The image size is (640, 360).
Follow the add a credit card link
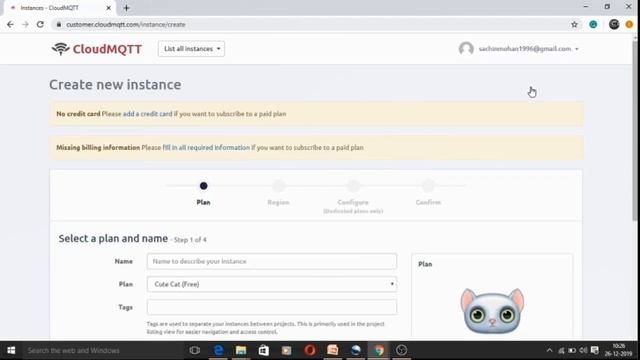147,114
